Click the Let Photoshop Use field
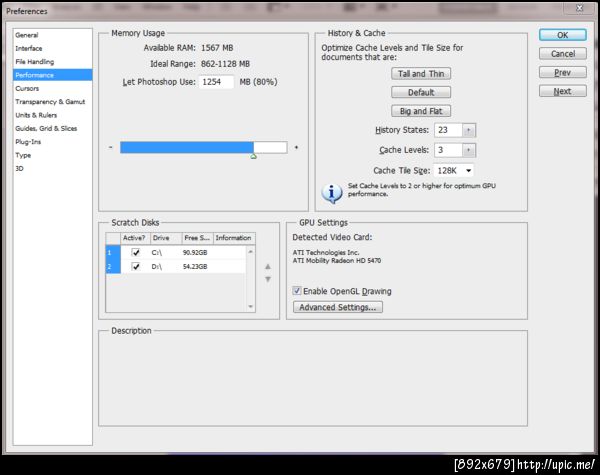This screenshot has width=600, height=475. [x=216, y=82]
